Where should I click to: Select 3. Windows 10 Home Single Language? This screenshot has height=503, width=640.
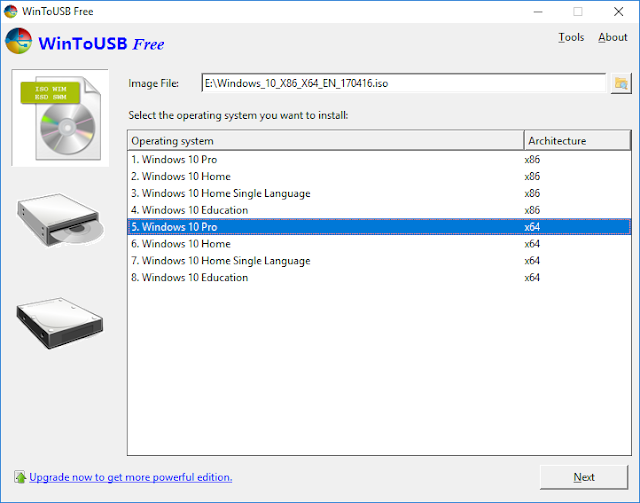[379, 193]
